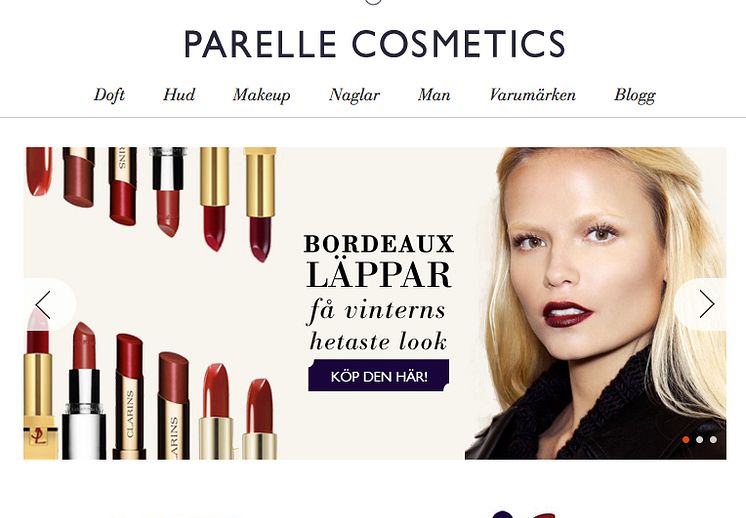
Task: Select the third carousel dot
Action: click(x=713, y=440)
